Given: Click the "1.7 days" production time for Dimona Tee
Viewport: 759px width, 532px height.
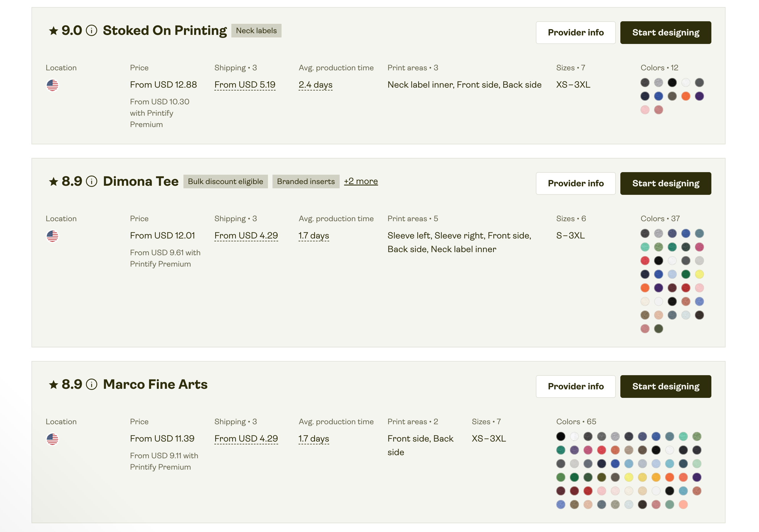Looking at the screenshot, I should [x=313, y=235].
